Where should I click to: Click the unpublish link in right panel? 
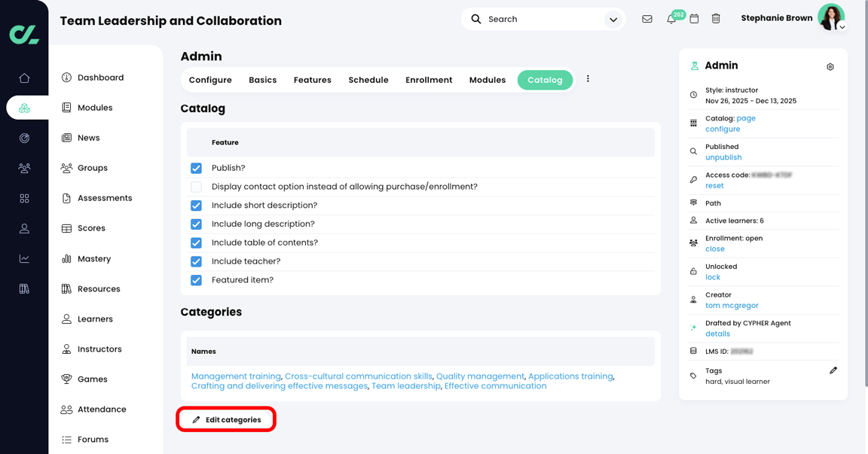tap(723, 157)
